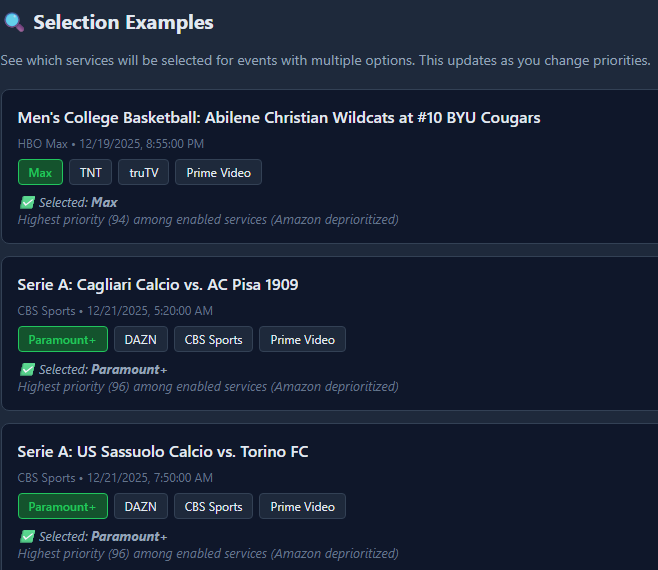Click the checkmark icon in the Sassuolo card
This screenshot has width=658, height=570.
point(27,536)
